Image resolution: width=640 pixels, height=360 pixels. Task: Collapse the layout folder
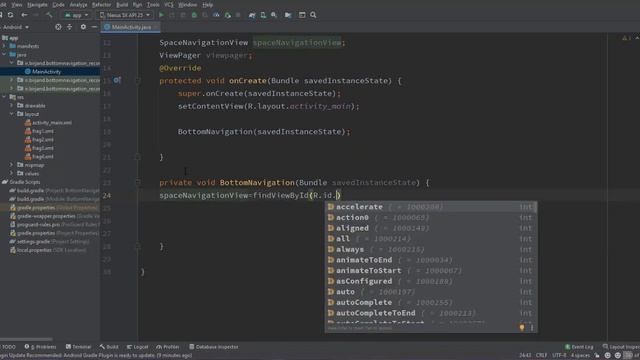coord(11,114)
